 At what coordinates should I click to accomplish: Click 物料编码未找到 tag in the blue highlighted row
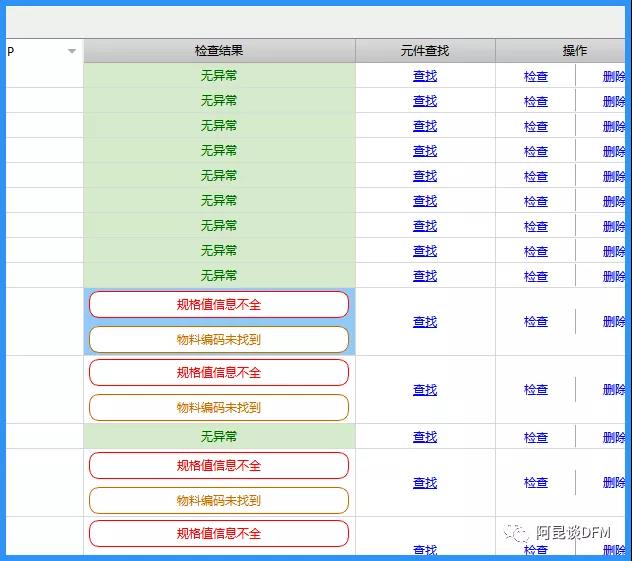tap(219, 340)
